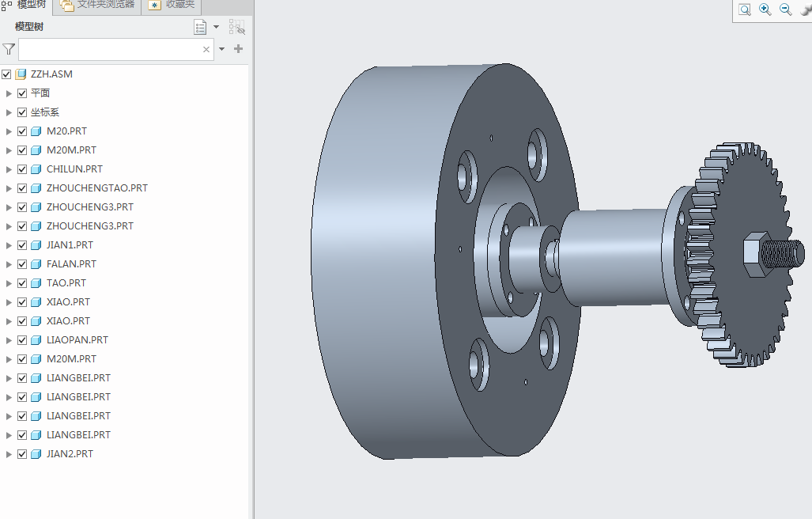The image size is (812, 519).
Task: Click the ZZH.ASM assembly icon
Action: point(21,74)
